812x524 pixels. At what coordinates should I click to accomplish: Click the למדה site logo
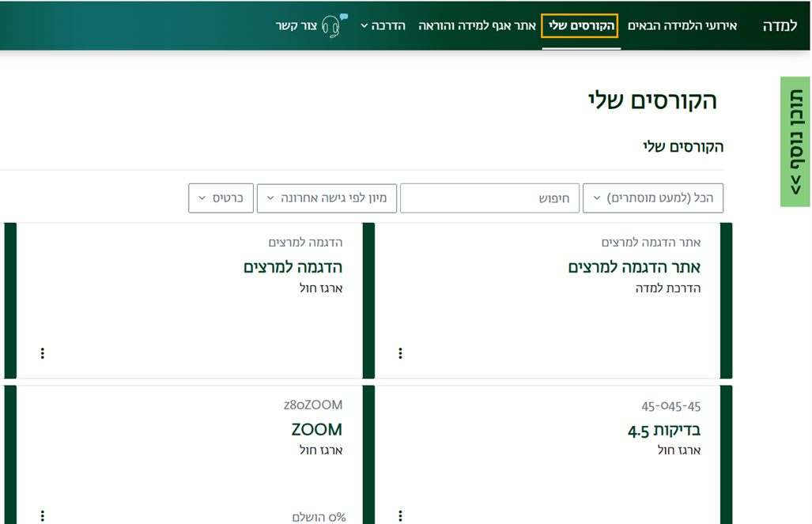coord(780,26)
